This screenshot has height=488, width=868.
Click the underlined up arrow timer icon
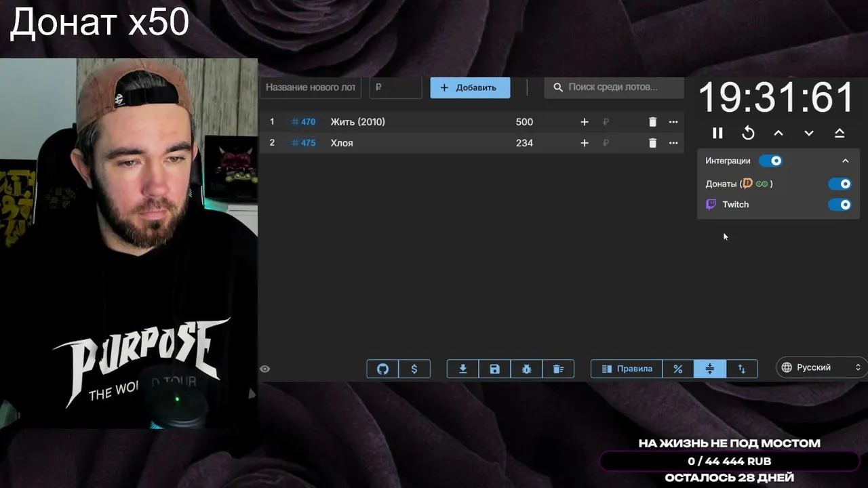click(x=840, y=133)
